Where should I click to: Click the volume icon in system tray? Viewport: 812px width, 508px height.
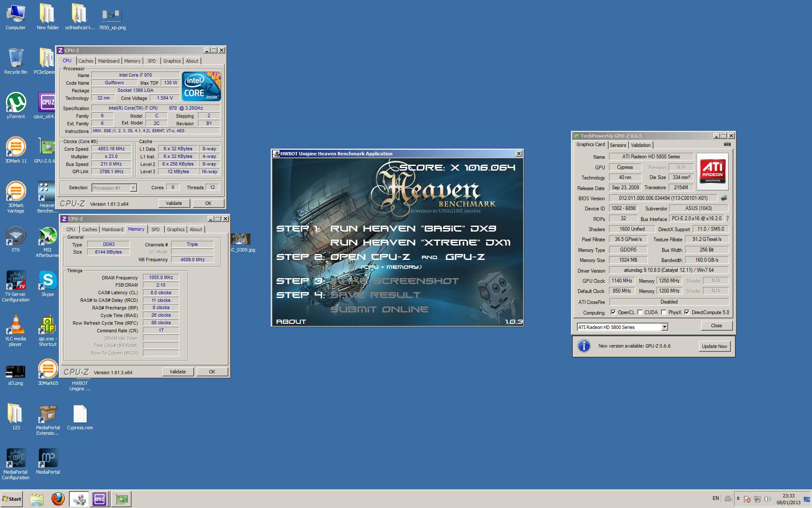pos(767,499)
